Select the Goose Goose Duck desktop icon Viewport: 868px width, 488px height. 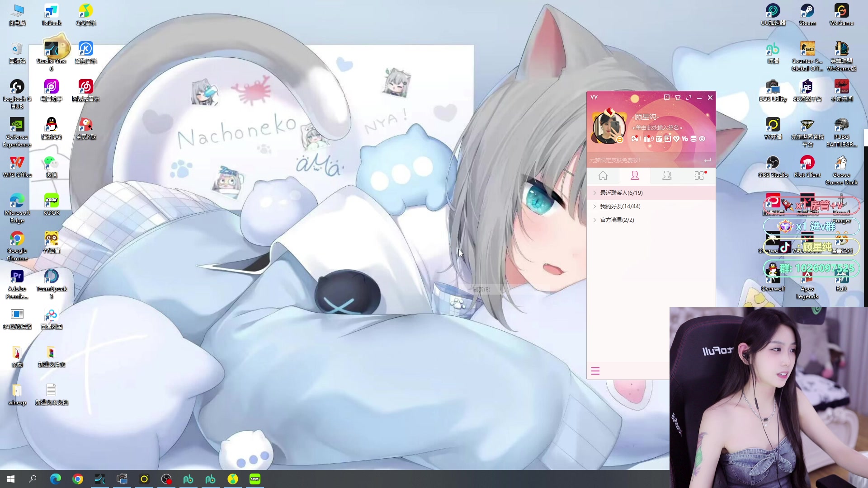[841, 169]
